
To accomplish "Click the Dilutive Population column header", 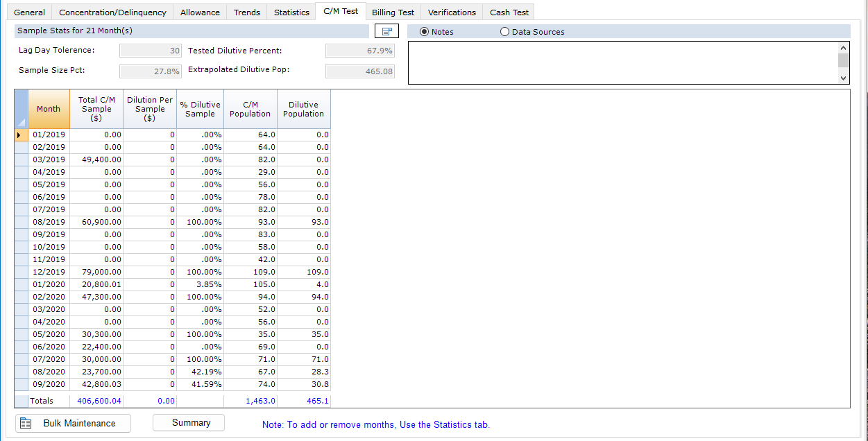I will pyautogui.click(x=303, y=109).
